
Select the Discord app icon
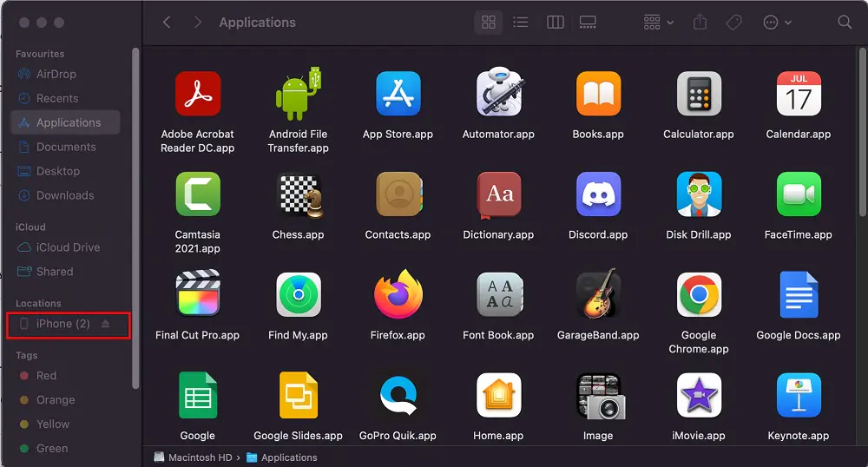pyautogui.click(x=598, y=194)
